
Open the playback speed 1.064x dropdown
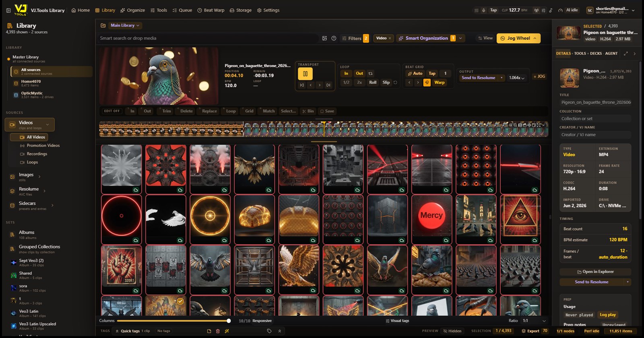point(517,78)
